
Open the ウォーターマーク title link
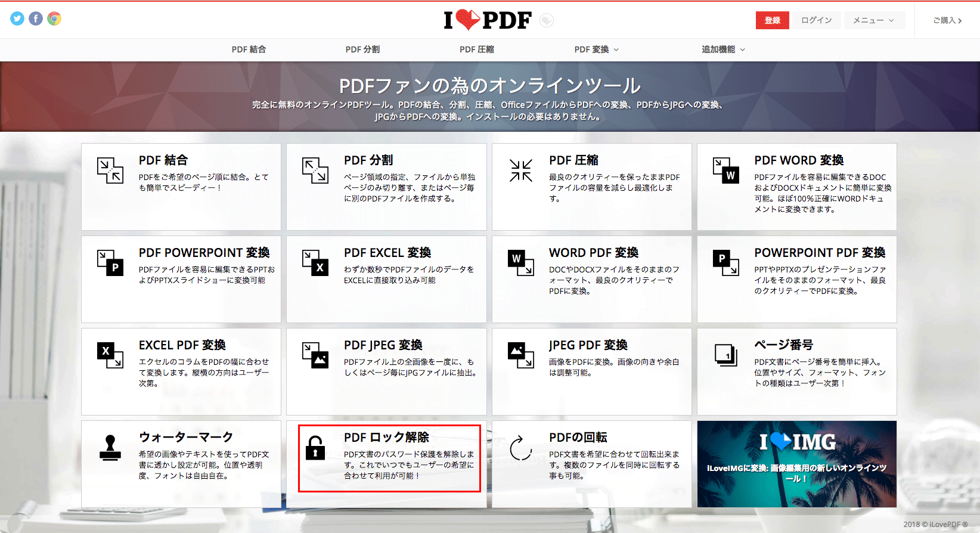coord(186,438)
